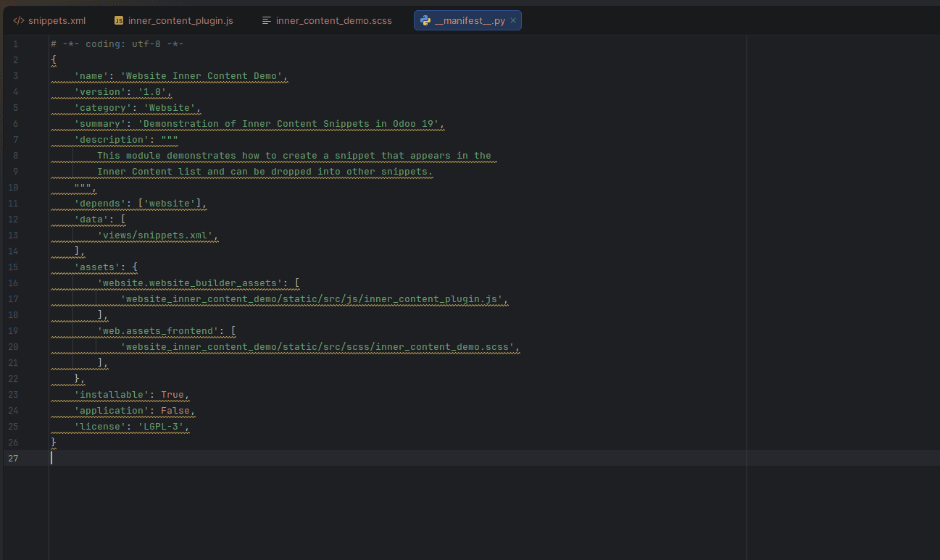
Task: Click the Python icon on the __manifest__.py tab
Action: (x=425, y=20)
